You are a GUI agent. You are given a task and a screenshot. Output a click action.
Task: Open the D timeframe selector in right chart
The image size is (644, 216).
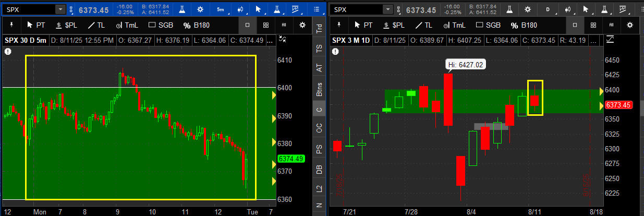pos(549,9)
